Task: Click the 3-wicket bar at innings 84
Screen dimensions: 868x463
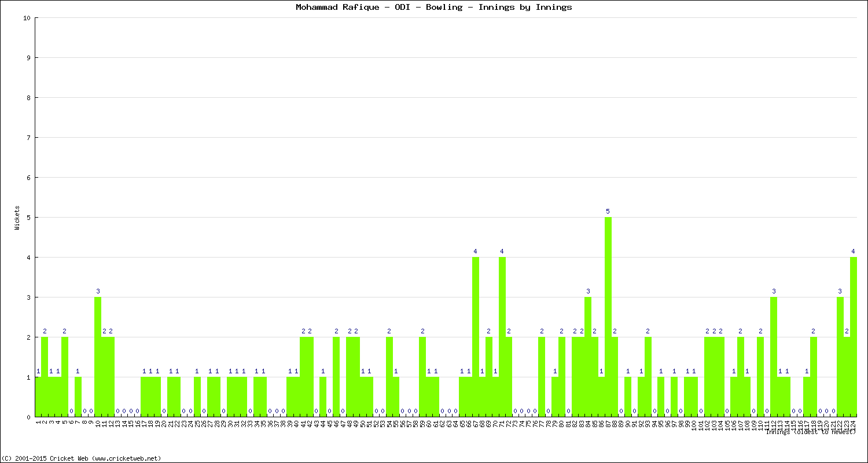Action: coord(588,357)
